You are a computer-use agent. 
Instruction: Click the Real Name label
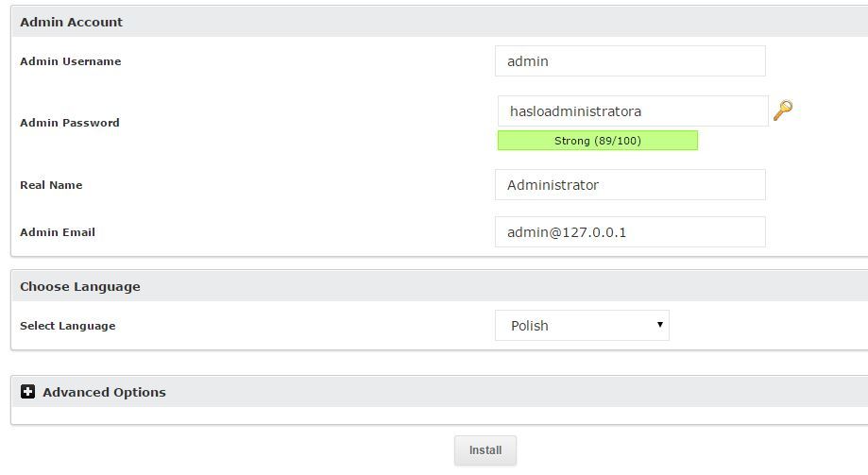pos(51,185)
